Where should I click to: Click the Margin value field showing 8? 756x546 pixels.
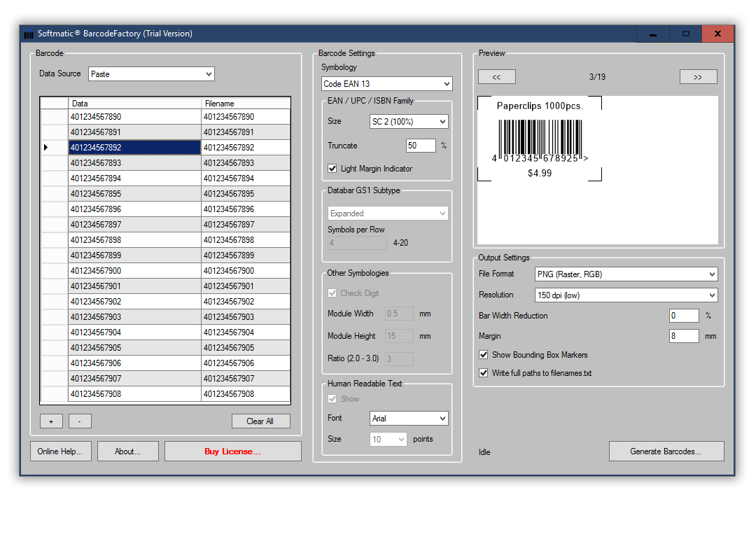[684, 336]
